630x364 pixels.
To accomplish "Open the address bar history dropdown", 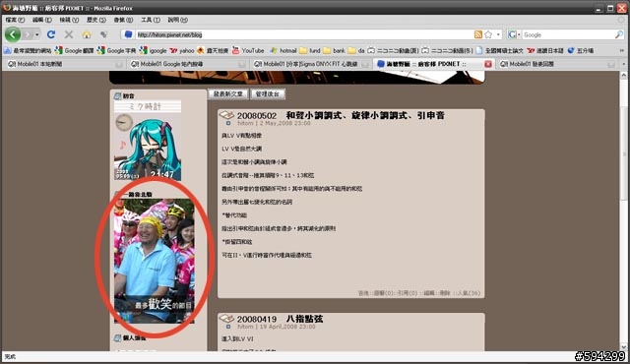I will coord(498,34).
